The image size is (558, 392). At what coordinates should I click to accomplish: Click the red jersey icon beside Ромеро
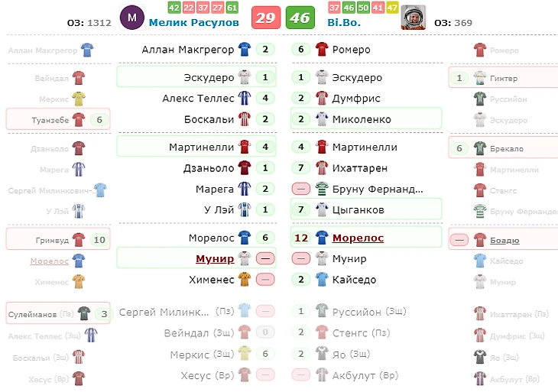tap(321, 50)
